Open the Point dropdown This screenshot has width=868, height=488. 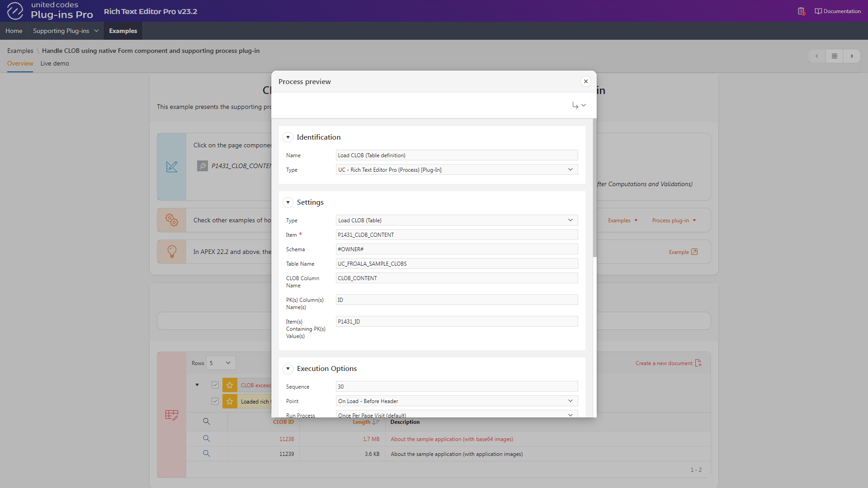pos(457,401)
